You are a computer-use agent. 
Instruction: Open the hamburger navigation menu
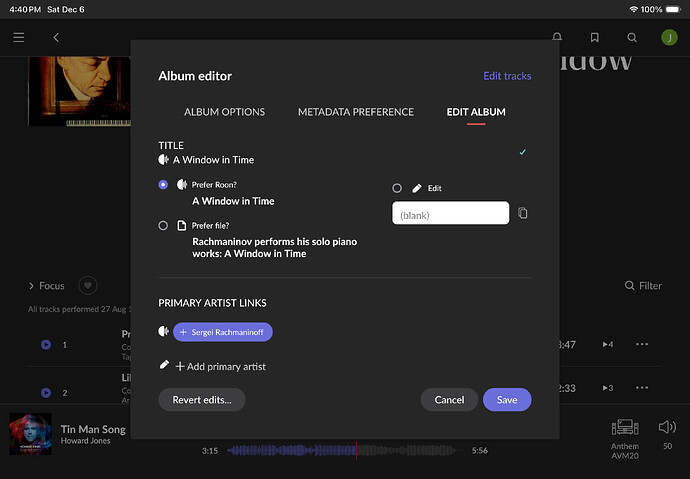18,37
